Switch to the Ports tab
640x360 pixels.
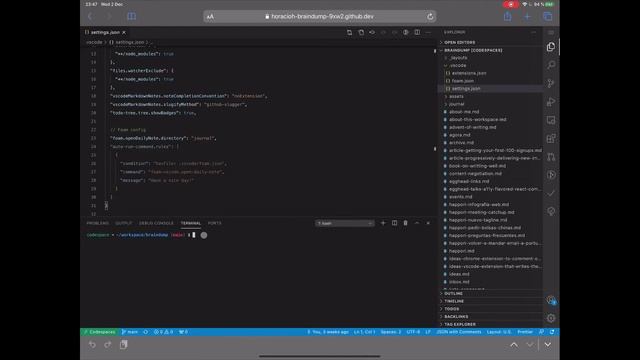pyautogui.click(x=214, y=223)
